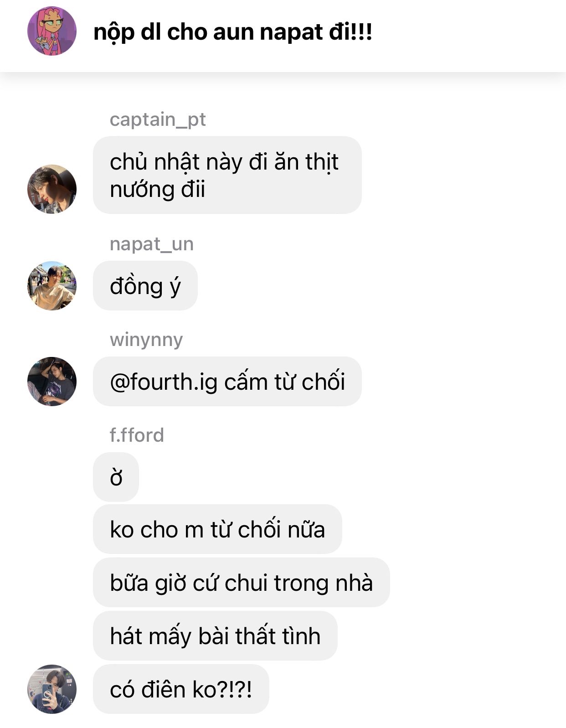
Task: Click the f.fford username label
Action: tap(137, 435)
